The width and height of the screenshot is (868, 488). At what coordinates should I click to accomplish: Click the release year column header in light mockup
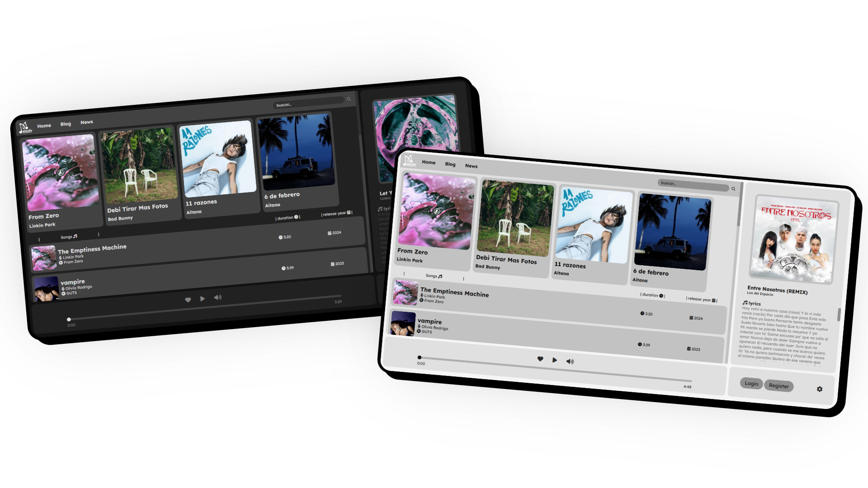[x=702, y=299]
